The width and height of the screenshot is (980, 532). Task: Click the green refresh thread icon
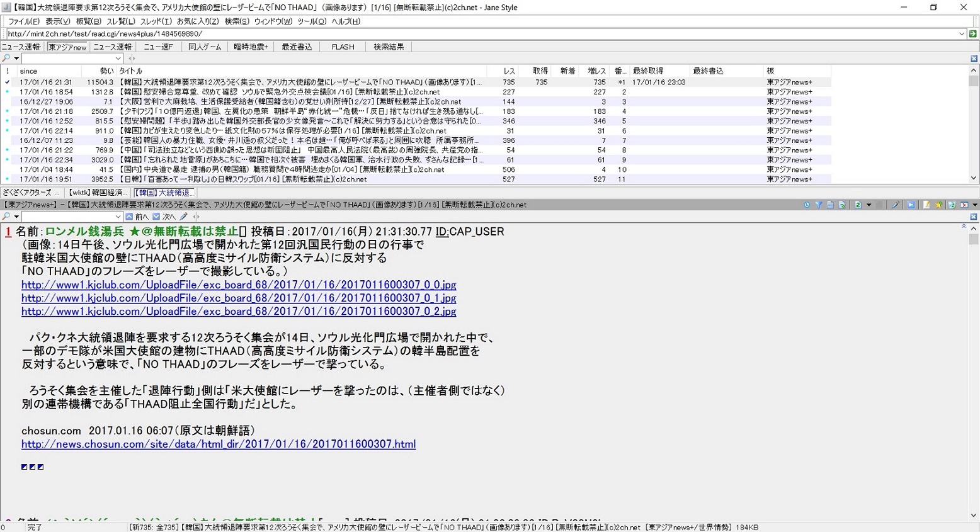[857, 205]
